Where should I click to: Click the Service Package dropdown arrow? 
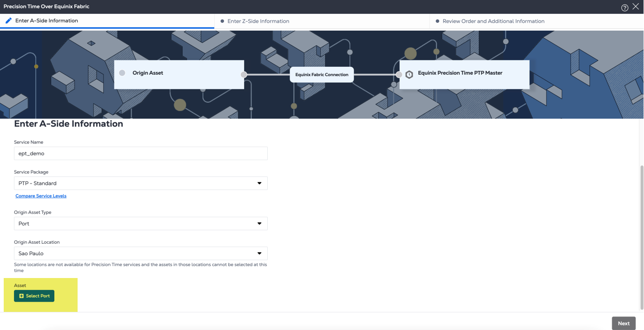259,183
